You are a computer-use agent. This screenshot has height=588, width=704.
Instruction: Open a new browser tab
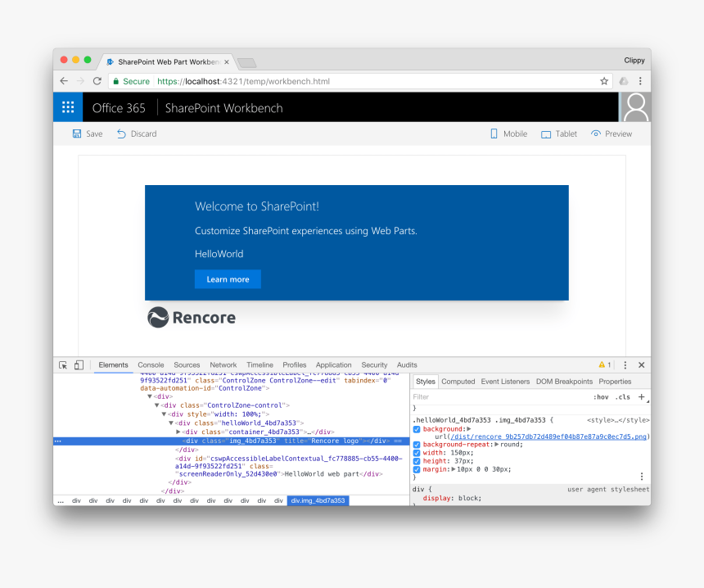point(247,62)
